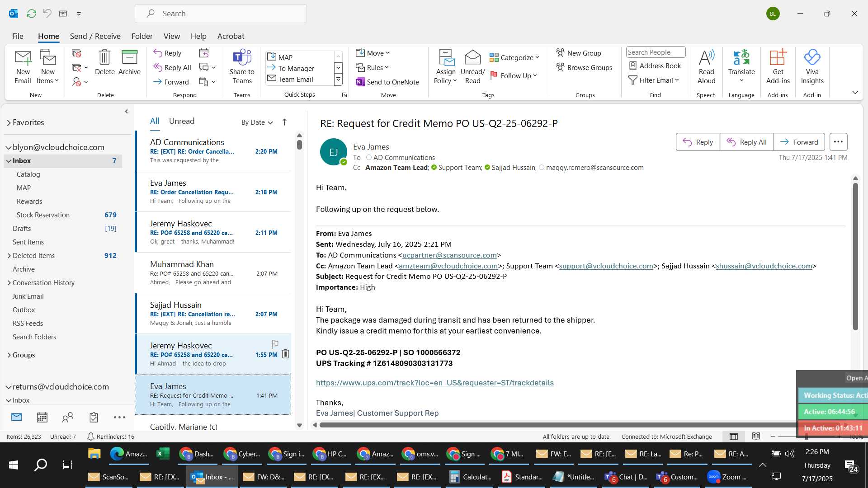Switch to Calendar view in navigation bar
868x488 pixels.
pos(42,417)
